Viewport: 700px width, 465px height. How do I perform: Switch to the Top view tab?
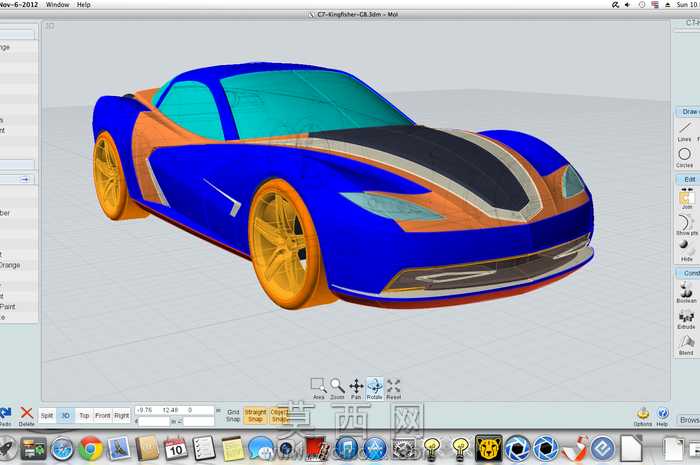coord(84,415)
